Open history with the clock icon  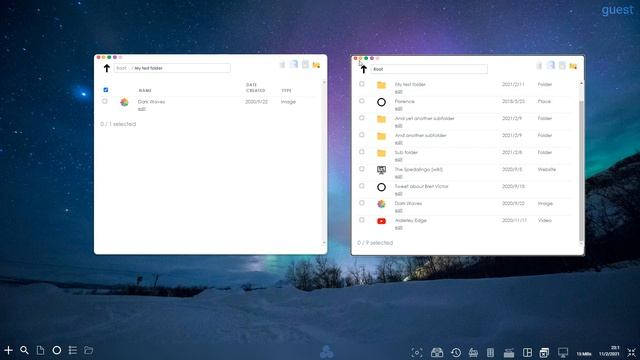(456, 352)
